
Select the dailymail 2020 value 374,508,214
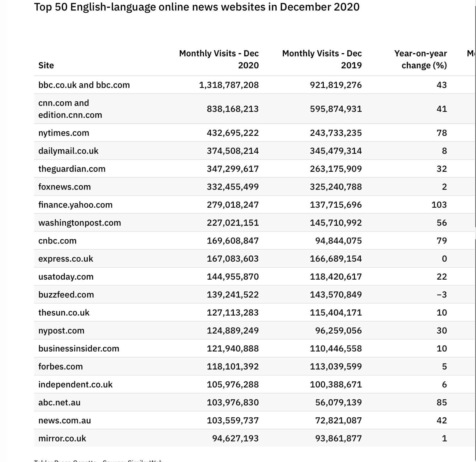coord(233,151)
